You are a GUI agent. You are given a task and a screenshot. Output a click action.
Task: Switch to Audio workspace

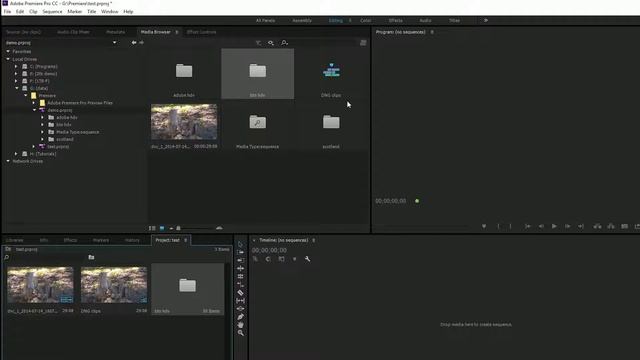point(425,20)
